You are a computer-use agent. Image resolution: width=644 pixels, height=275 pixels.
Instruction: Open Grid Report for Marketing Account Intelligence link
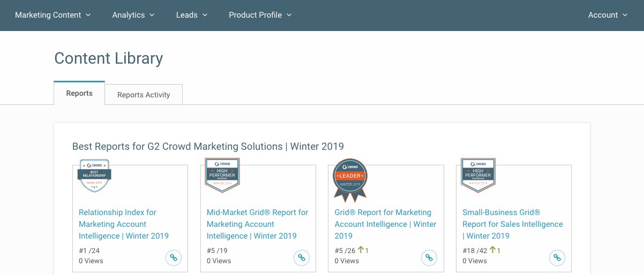(x=386, y=224)
